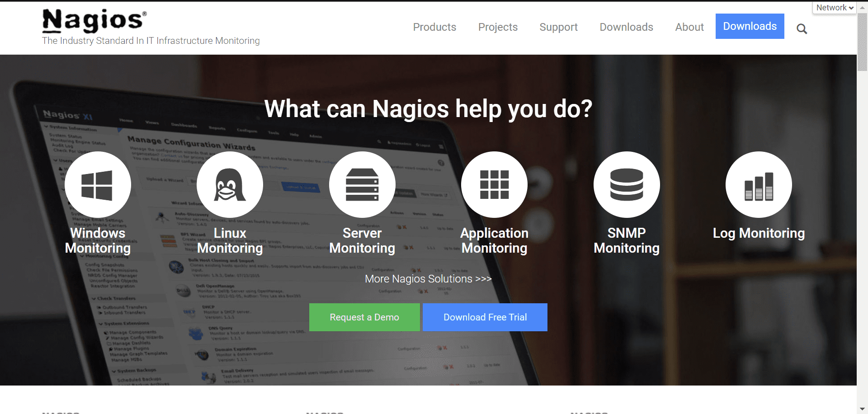
Task: Click the green Request a Demo button
Action: 364,317
